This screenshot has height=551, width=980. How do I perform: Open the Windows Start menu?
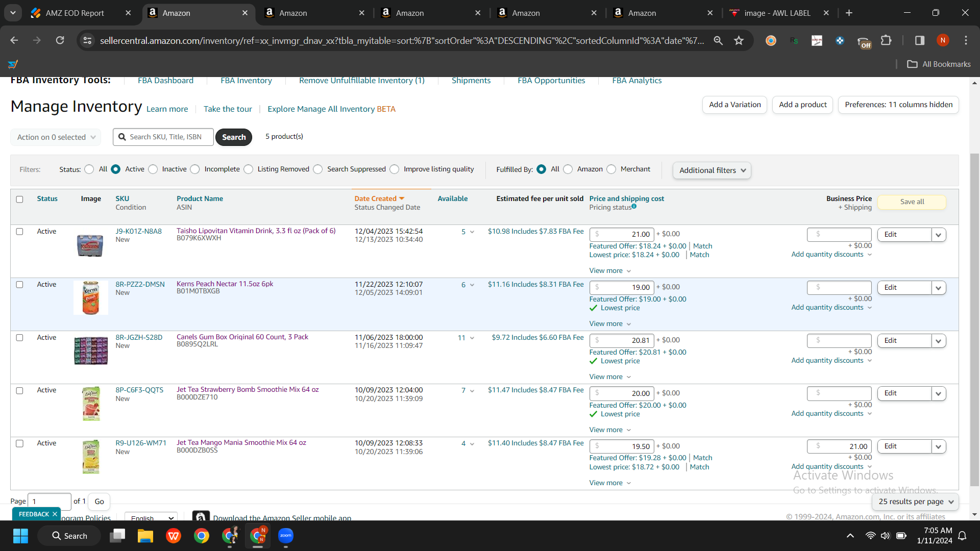[x=21, y=536]
